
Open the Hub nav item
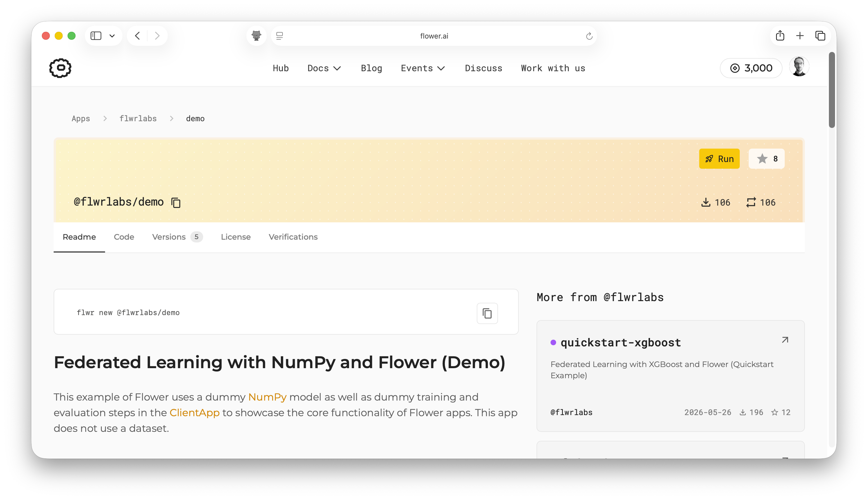[281, 68]
